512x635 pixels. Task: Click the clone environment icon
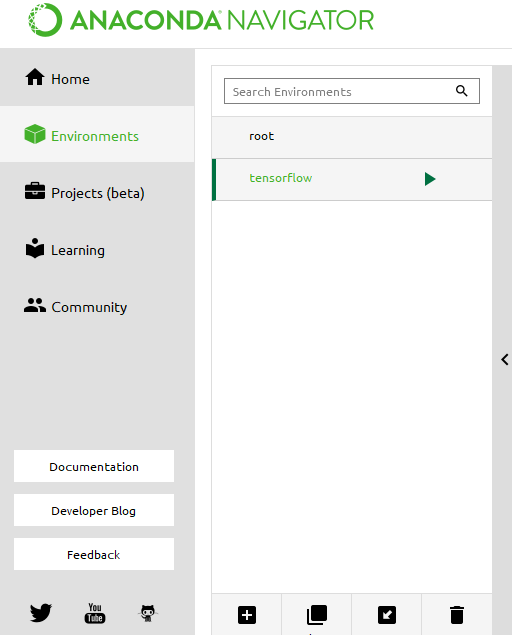317,615
